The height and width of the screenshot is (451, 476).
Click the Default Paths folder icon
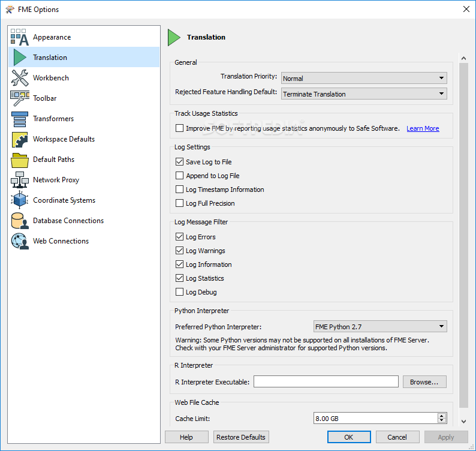20,160
